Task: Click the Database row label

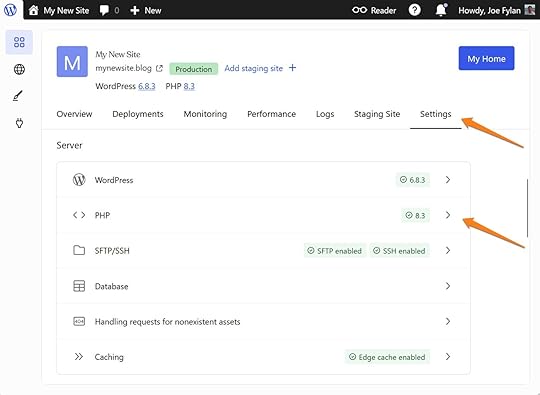Action: (111, 286)
